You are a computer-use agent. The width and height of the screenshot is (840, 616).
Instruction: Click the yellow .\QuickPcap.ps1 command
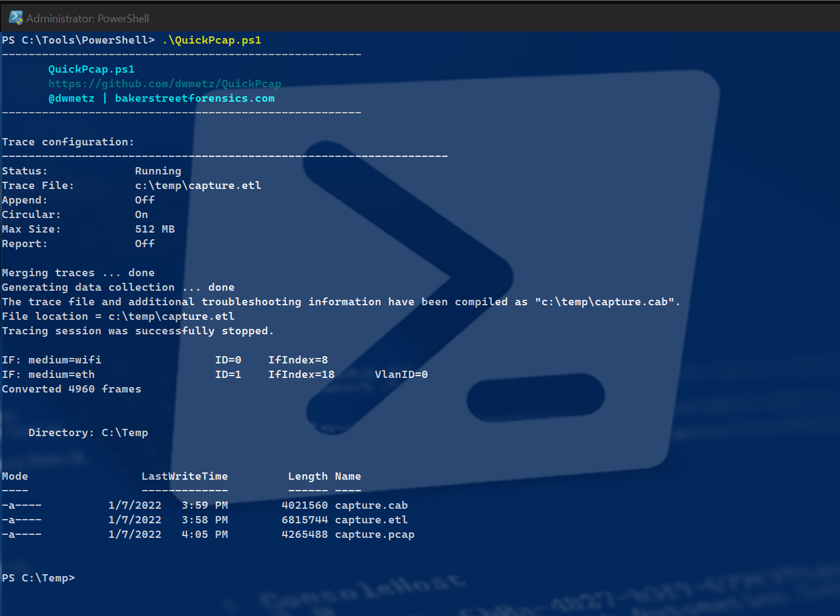[x=211, y=41]
